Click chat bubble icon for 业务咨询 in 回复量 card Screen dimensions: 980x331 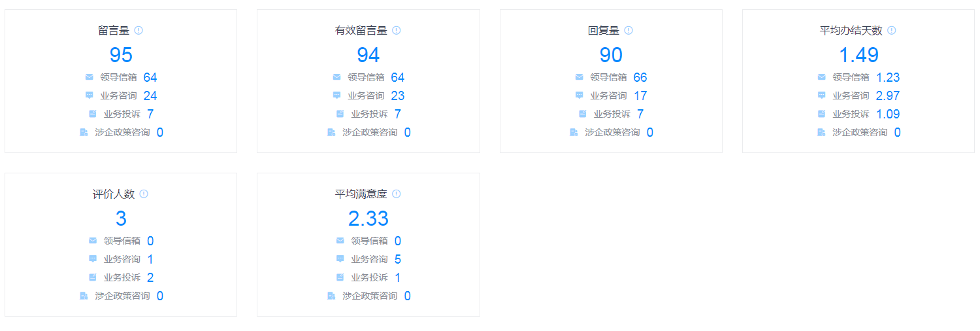coord(579,96)
